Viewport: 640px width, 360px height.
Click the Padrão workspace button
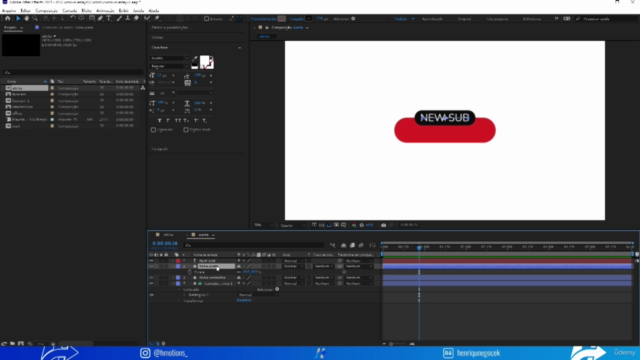[x=400, y=19]
